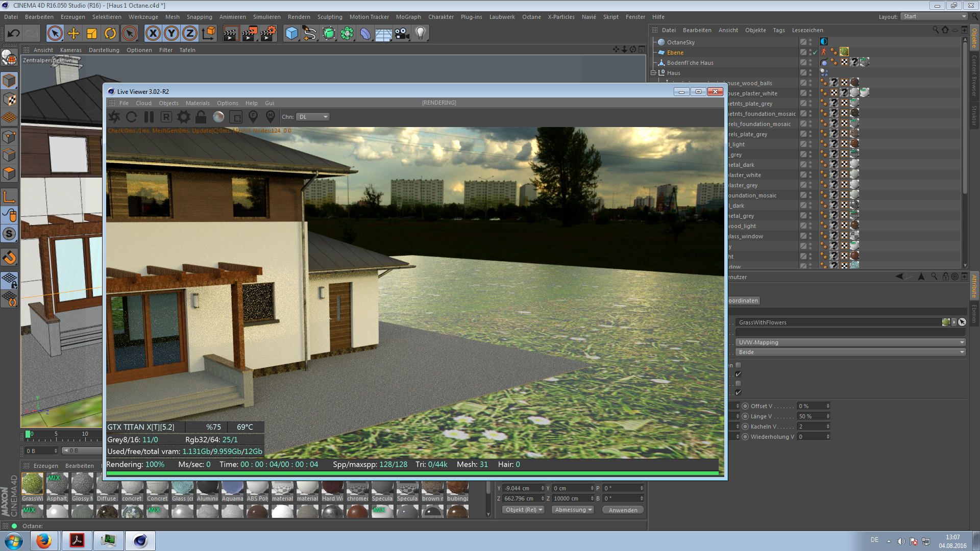Toggle the Y axis lock
The height and width of the screenshot is (551, 980).
171,34
